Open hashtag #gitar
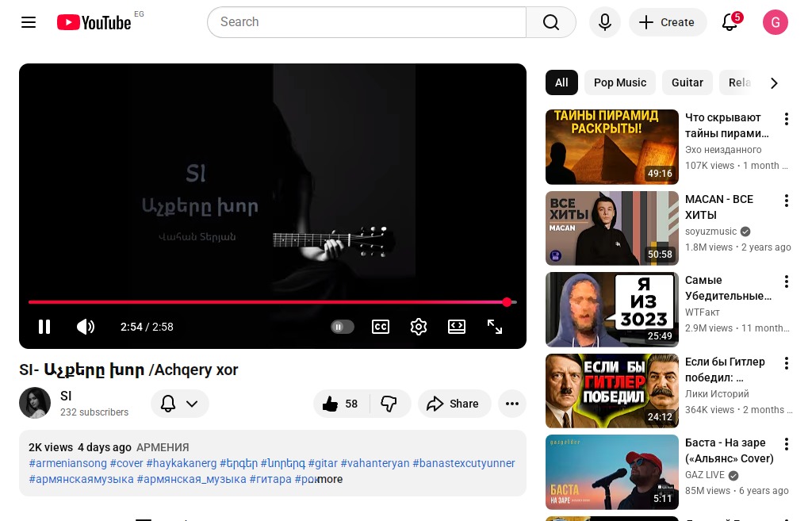This screenshot has width=812, height=521. pyautogui.click(x=323, y=464)
